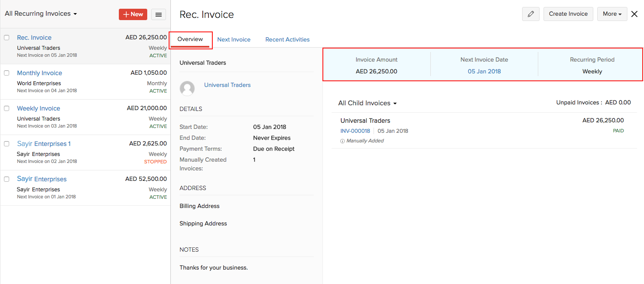The height and width of the screenshot is (284, 644).
Task: Close the Rec. Invoice detail panel
Action: coord(634,14)
